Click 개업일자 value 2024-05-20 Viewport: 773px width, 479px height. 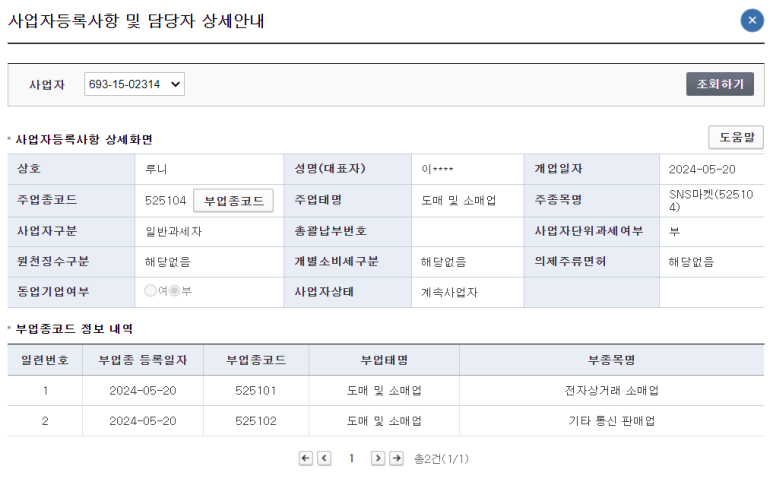[x=702, y=170]
